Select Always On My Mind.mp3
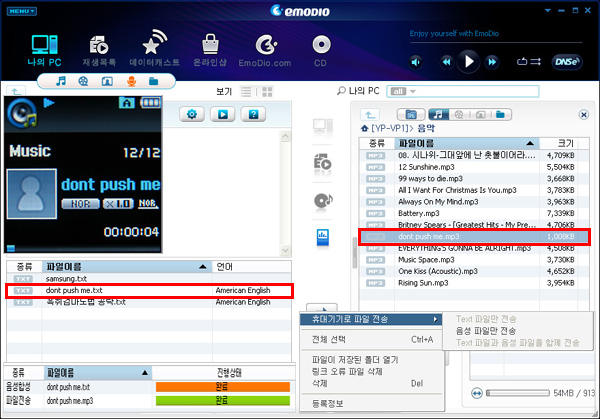 coord(474,202)
